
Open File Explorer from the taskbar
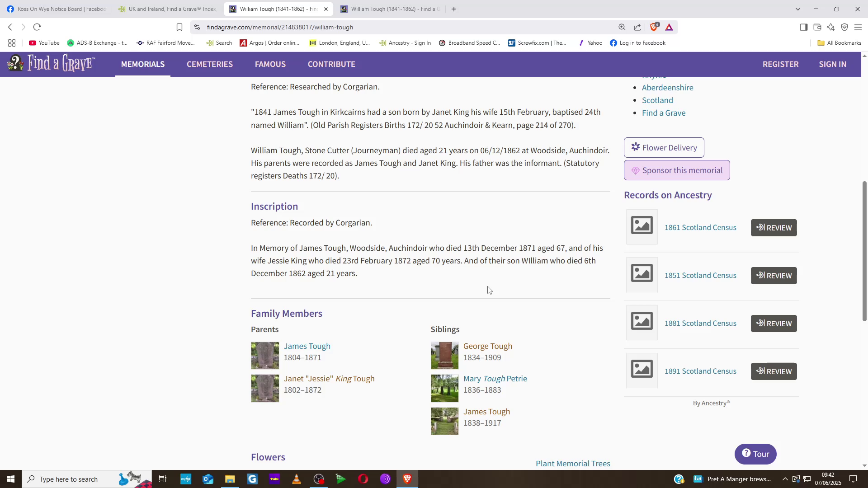pyautogui.click(x=230, y=479)
